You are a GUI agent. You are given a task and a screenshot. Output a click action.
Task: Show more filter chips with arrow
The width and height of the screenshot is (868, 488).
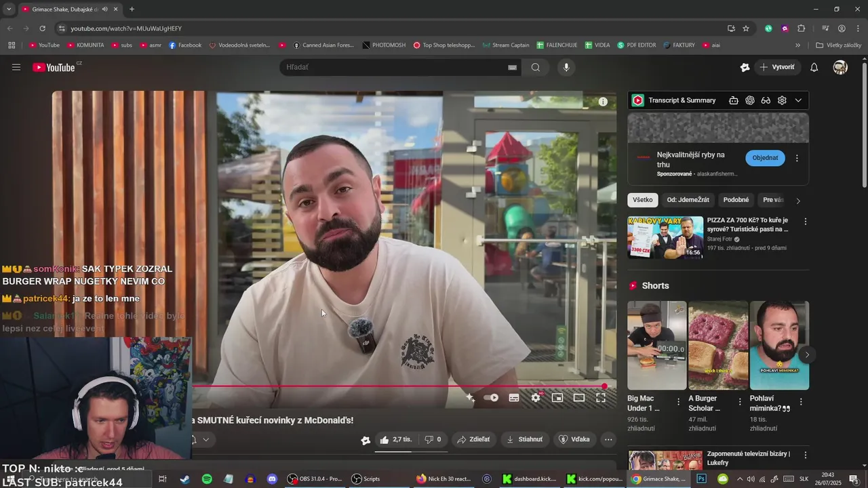[798, 201]
